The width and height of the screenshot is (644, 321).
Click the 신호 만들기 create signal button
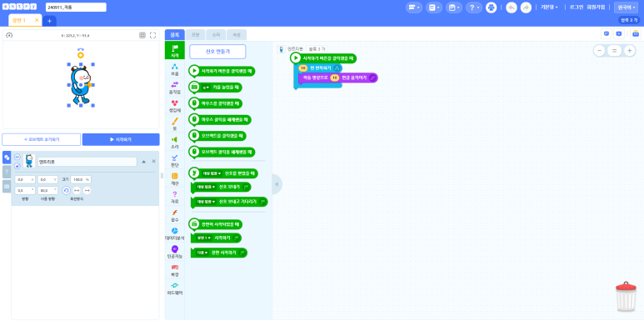point(217,52)
